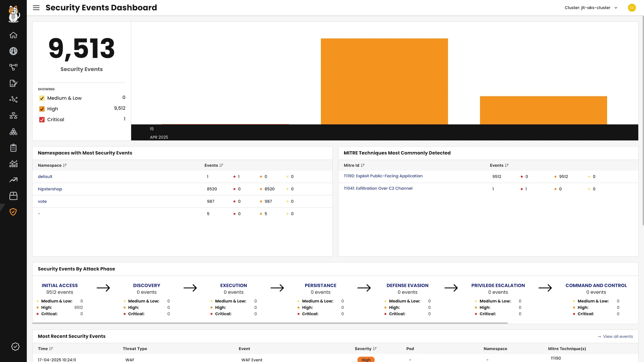Open the network hierarchy sidebar icon
This screenshot has width=644, height=362.
point(13,116)
